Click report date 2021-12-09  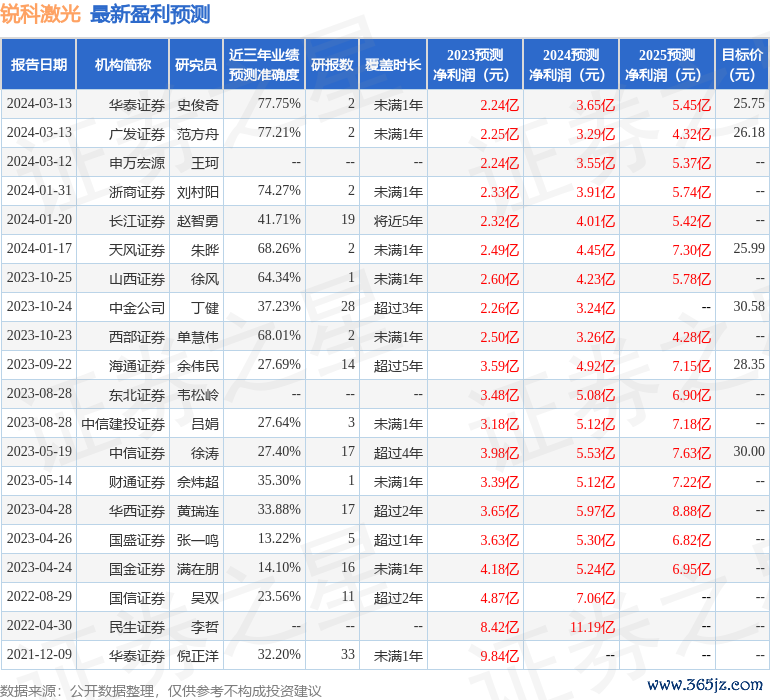tap(39, 654)
